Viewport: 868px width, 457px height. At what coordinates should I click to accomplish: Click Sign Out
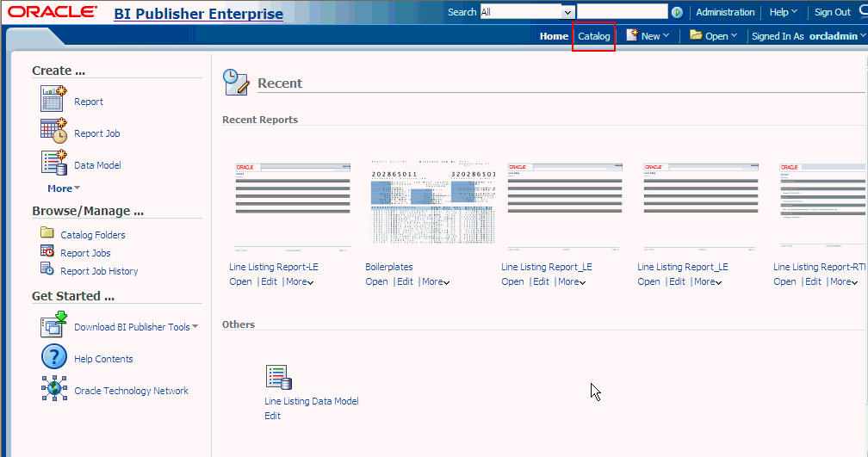(832, 12)
